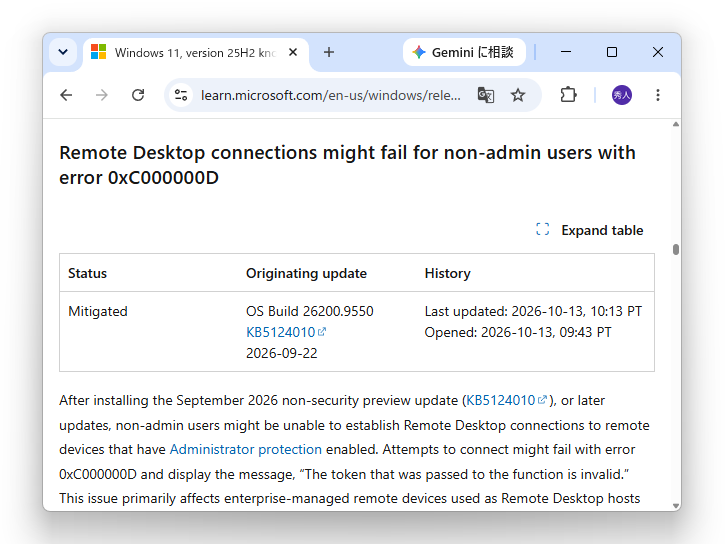Click Last updated: 2026-10-13, 10:13 PT

[x=533, y=311]
